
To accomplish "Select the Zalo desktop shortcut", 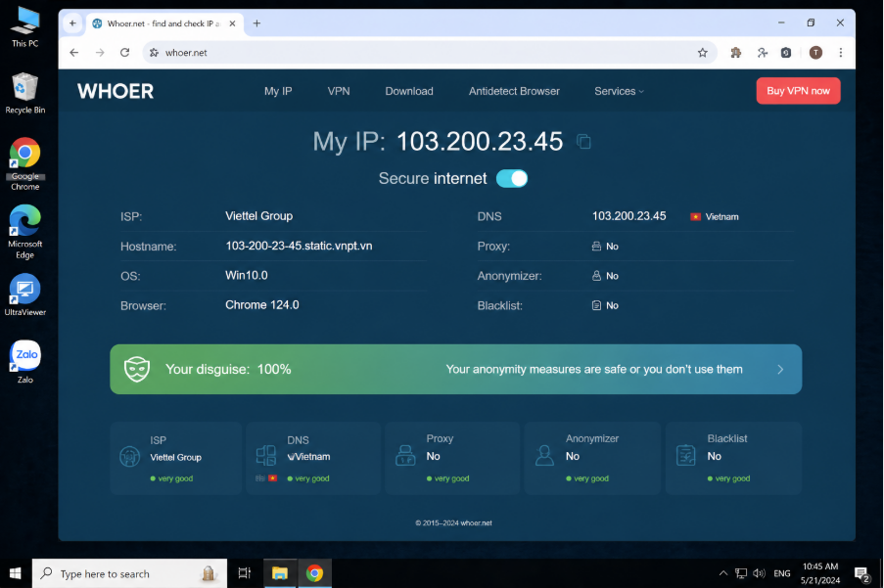I will [24, 362].
